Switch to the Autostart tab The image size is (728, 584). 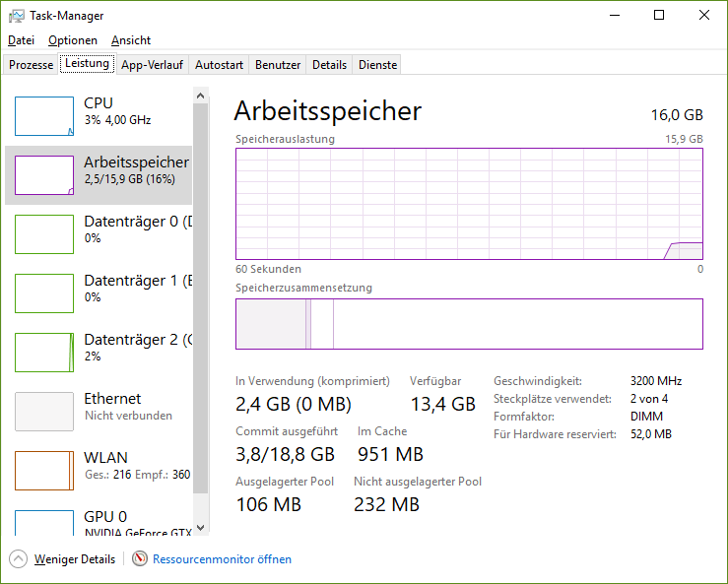click(219, 65)
